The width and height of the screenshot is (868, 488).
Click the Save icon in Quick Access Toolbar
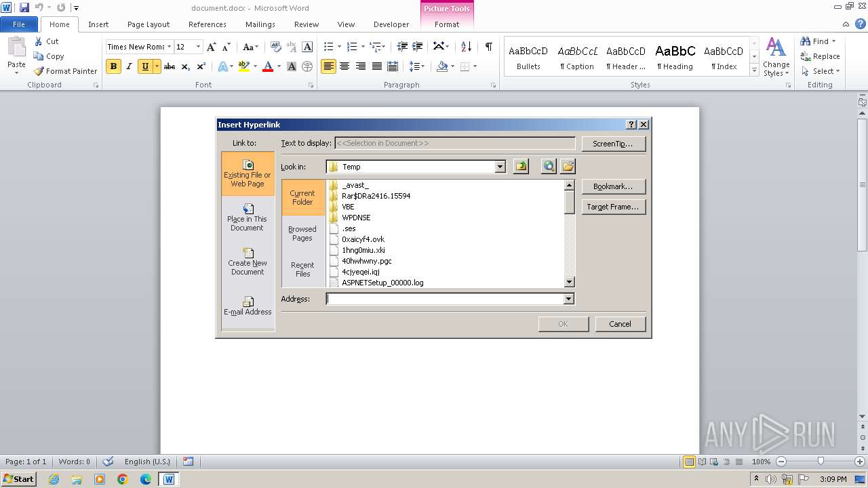point(24,7)
